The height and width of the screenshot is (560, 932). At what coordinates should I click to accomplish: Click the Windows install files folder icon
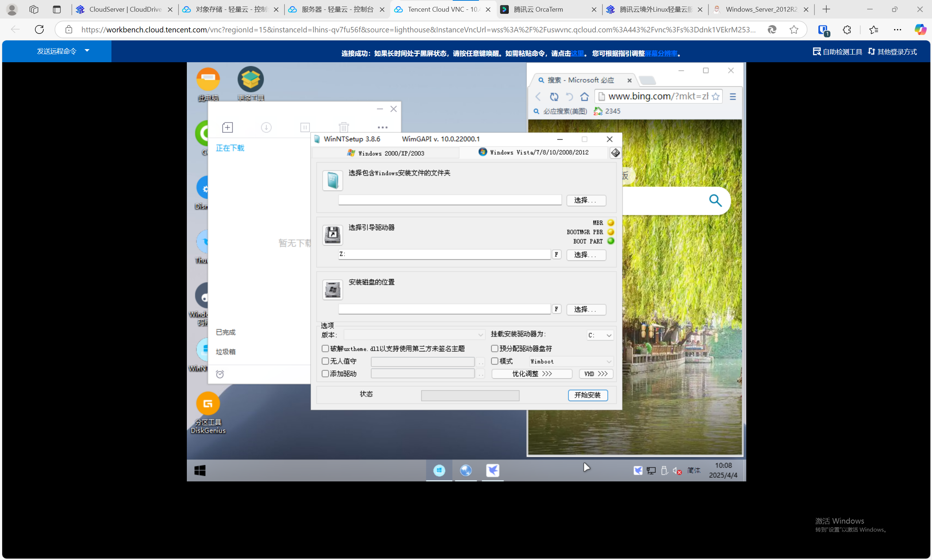click(x=332, y=180)
